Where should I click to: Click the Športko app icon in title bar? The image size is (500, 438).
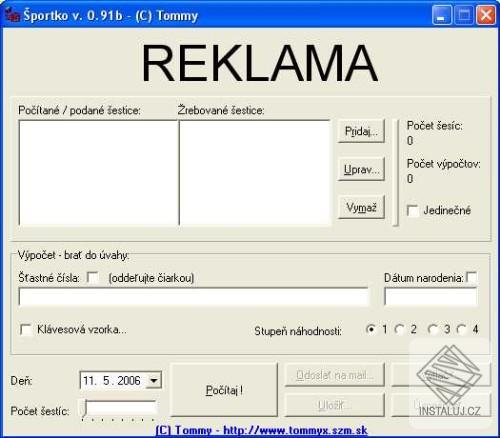point(12,15)
